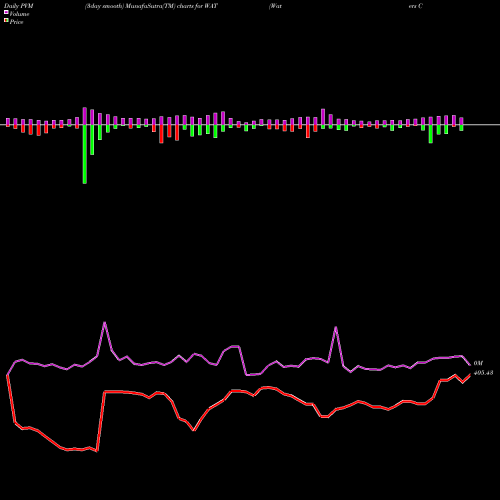
Task: Select the 'Volume' legend label
Action: (x=19, y=14)
